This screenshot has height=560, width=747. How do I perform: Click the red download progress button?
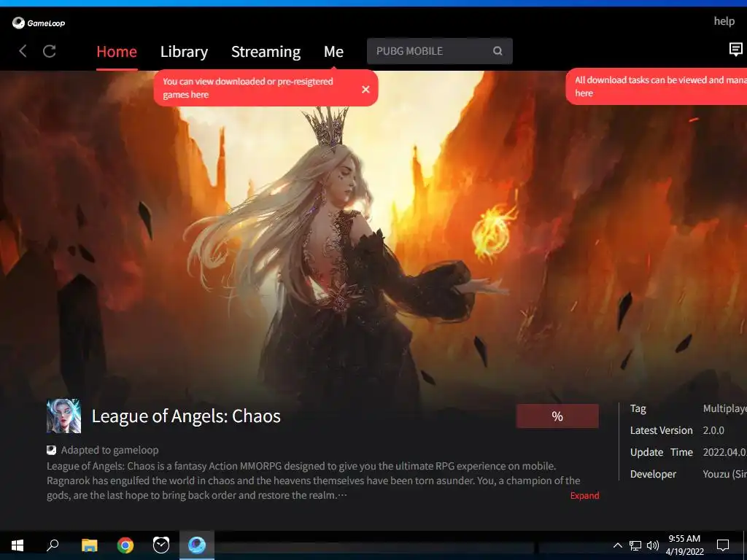557,416
